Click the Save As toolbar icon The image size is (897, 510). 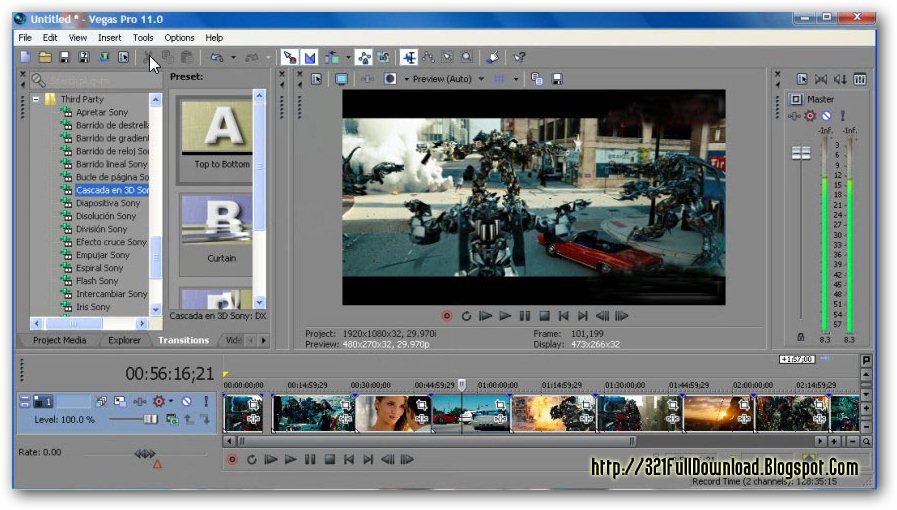tap(84, 57)
